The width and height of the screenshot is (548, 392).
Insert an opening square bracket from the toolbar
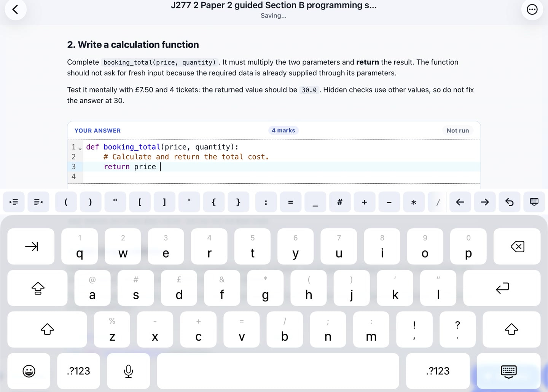pos(140,202)
